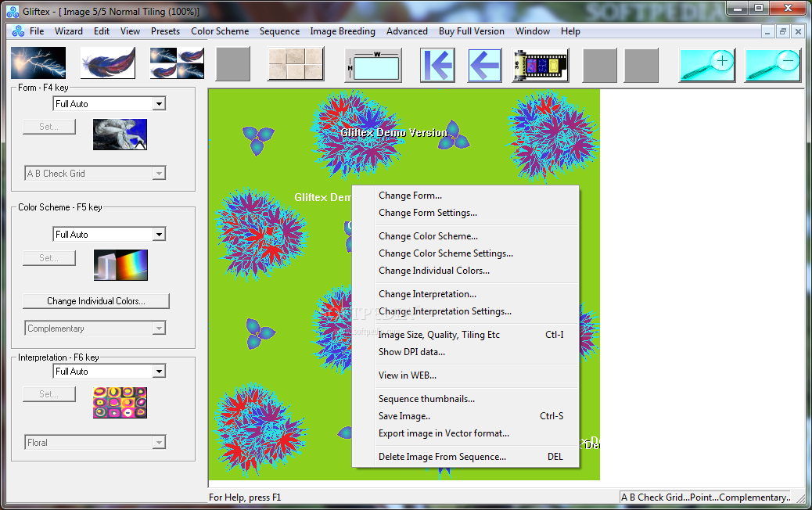Click the four-image grid toolbar icon
Viewport: 812px width, 510px height.
pyautogui.click(x=177, y=63)
